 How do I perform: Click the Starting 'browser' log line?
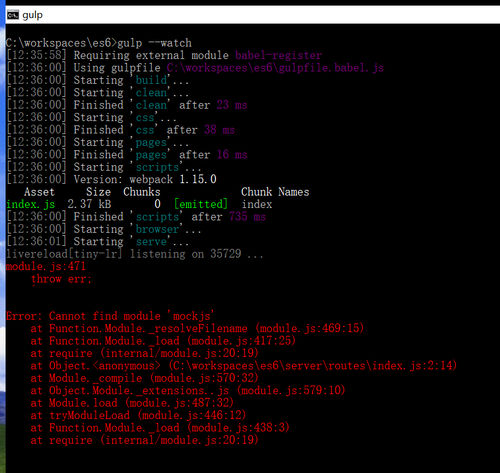(104, 229)
